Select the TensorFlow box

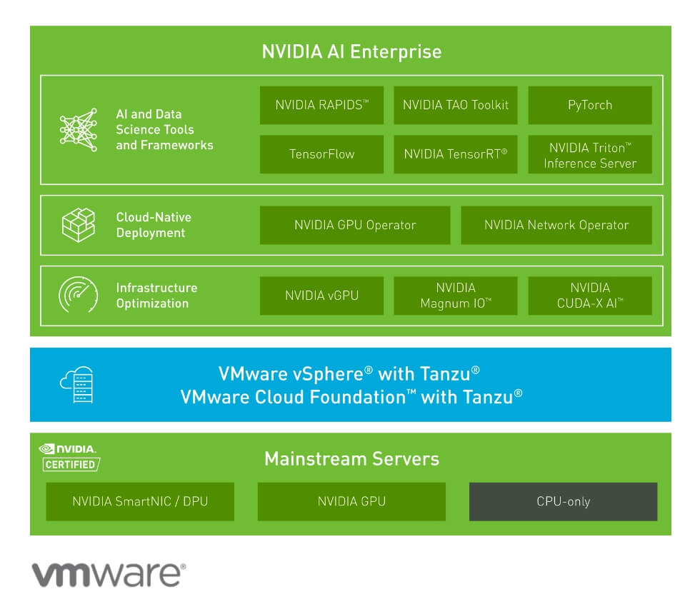(322, 154)
